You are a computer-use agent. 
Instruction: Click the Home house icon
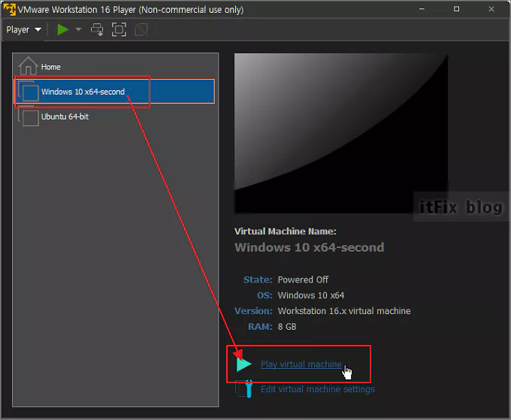28,66
